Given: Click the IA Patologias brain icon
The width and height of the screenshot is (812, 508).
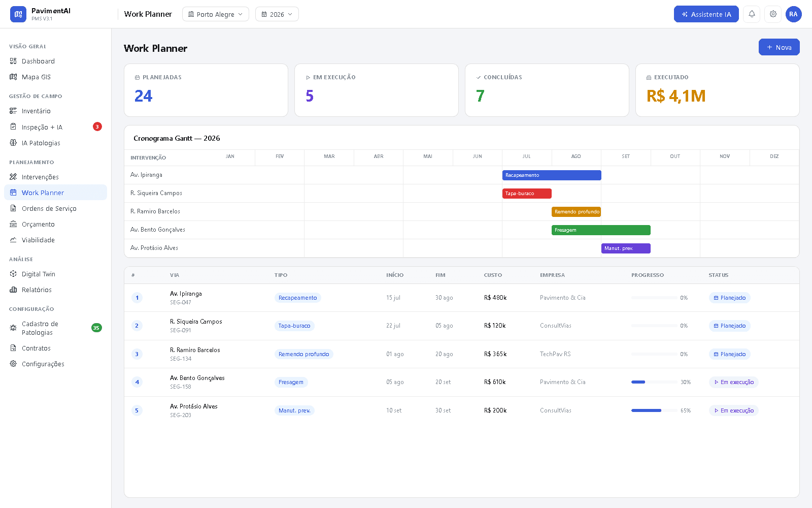Looking at the screenshot, I should coord(13,143).
